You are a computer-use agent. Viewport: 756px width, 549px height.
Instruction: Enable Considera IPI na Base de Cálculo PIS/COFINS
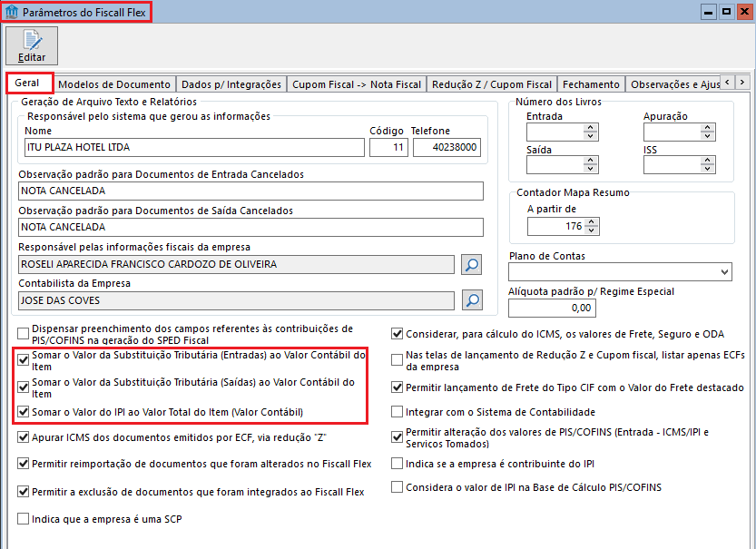click(x=397, y=486)
